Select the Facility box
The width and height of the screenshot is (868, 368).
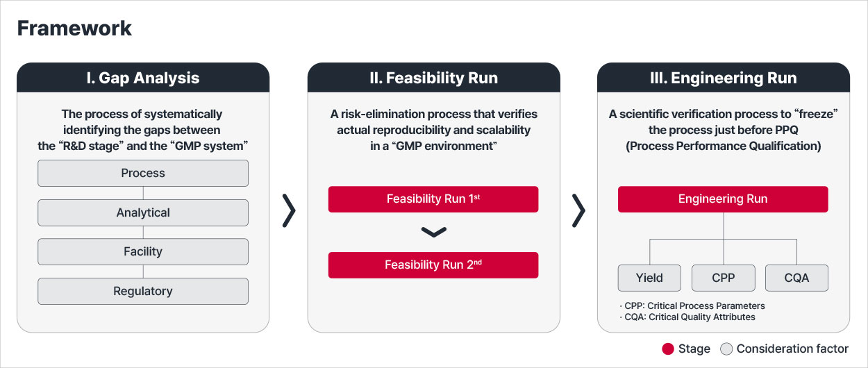[143, 252]
